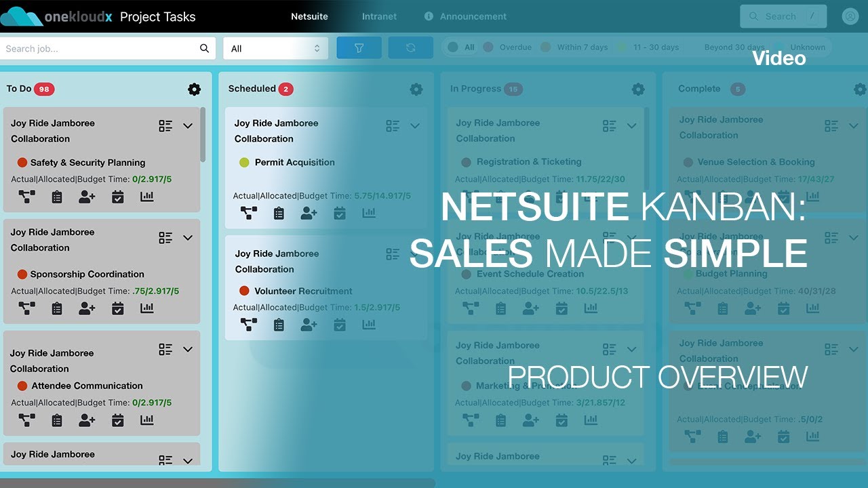Open chart icon on Sponsorship Coordination card

click(147, 308)
